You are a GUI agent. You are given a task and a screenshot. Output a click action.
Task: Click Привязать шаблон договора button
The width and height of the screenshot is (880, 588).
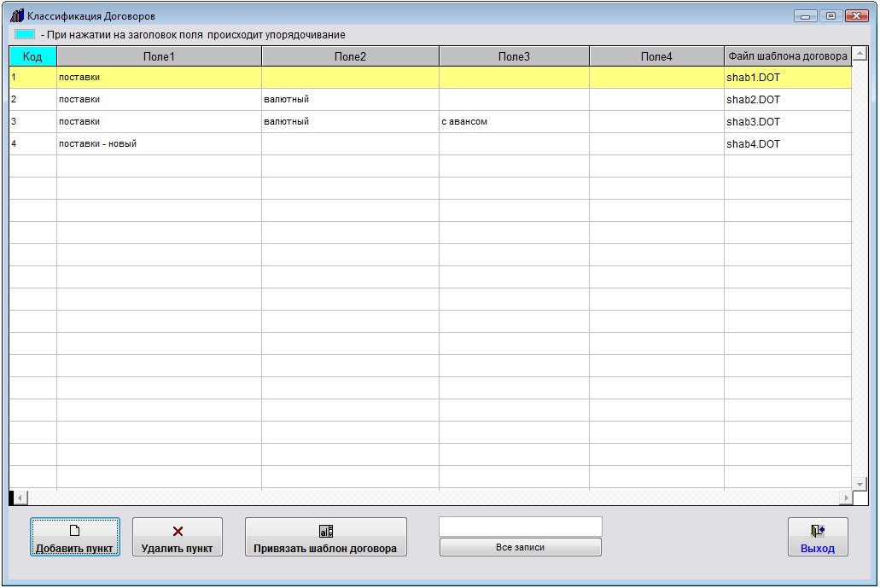coord(325,537)
